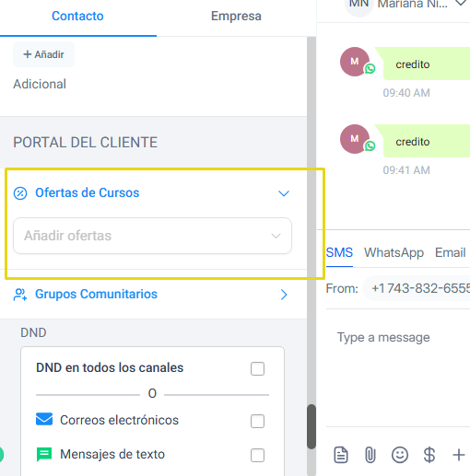The width and height of the screenshot is (470, 476).
Task: Open the Añadir ofertas dropdown
Action: coord(152,236)
